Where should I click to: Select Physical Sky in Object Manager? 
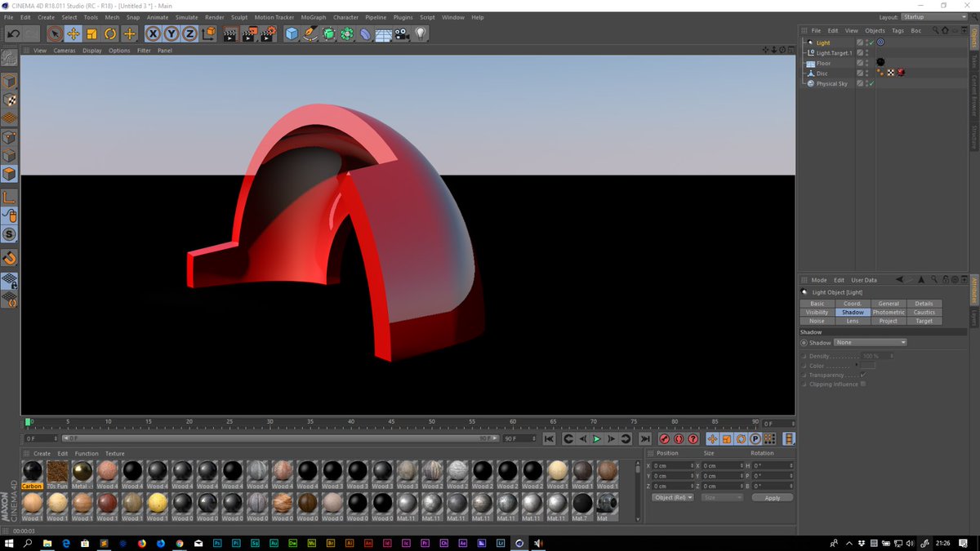[x=832, y=83]
